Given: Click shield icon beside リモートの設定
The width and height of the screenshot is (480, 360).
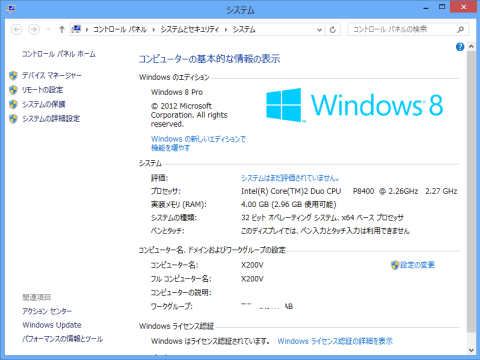Looking at the screenshot, I should coord(13,90).
